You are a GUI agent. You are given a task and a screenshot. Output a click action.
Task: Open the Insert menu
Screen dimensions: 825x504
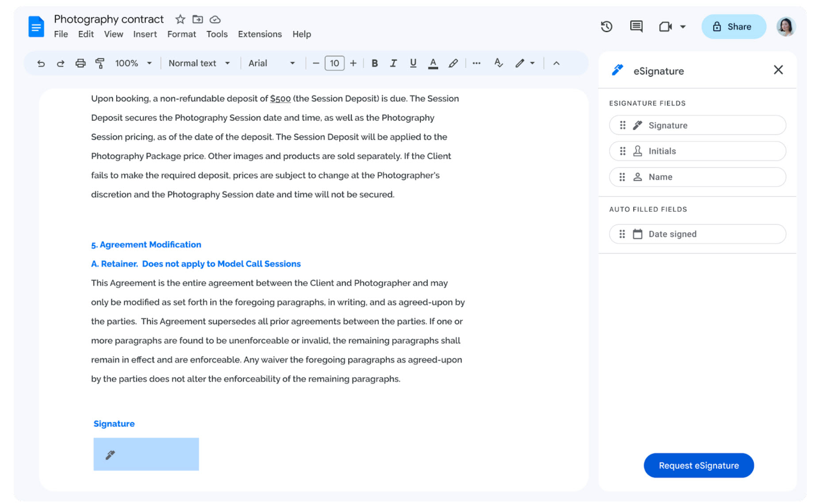click(x=145, y=34)
